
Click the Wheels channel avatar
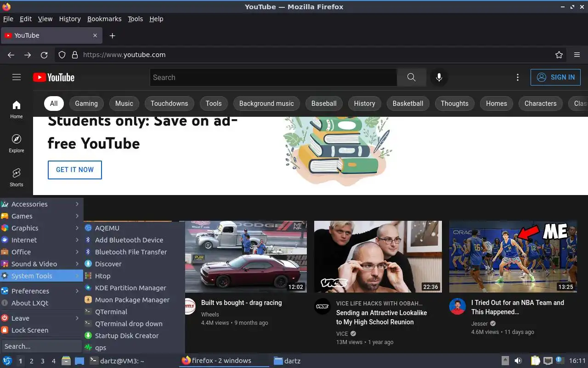tap(190, 306)
